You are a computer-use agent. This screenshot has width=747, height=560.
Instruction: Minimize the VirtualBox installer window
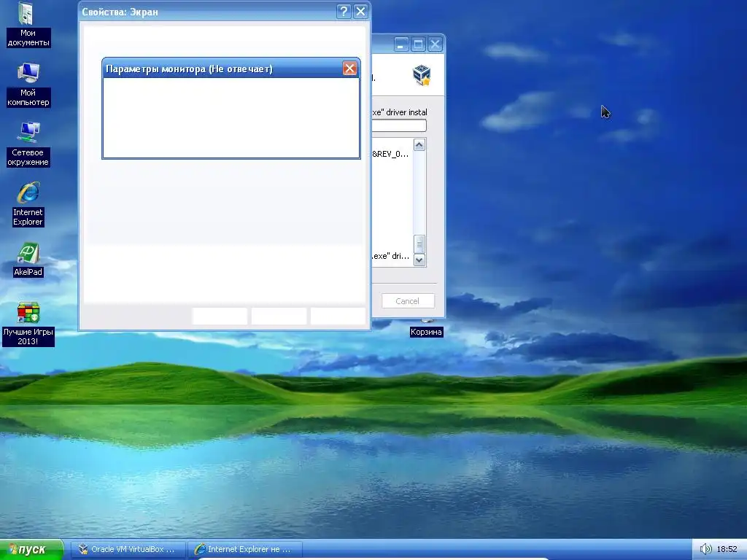click(x=402, y=44)
